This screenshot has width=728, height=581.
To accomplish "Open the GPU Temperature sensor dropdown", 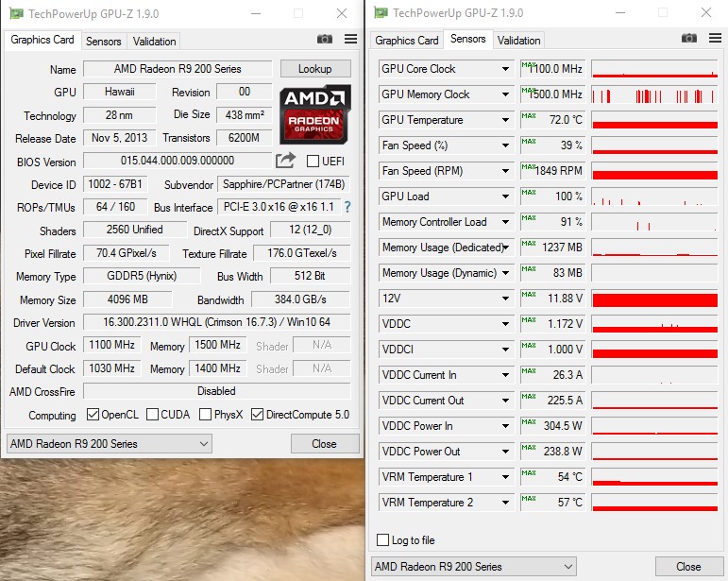I will coord(505,120).
